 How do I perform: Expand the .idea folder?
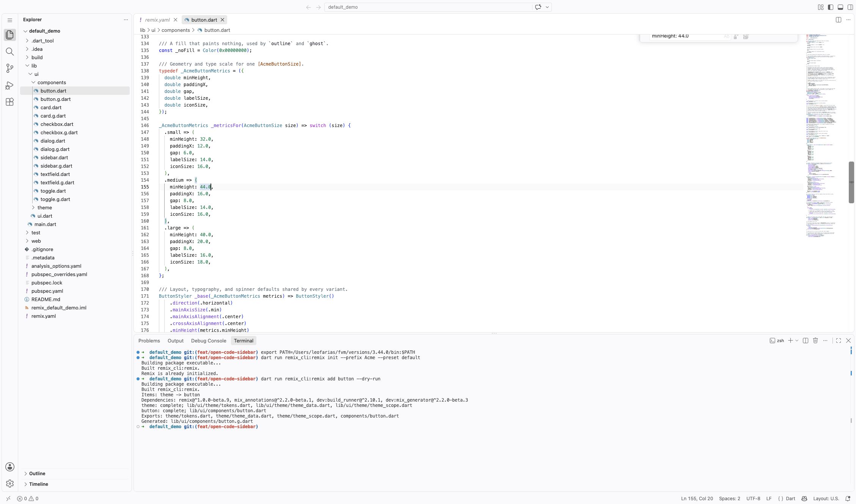tap(27, 49)
